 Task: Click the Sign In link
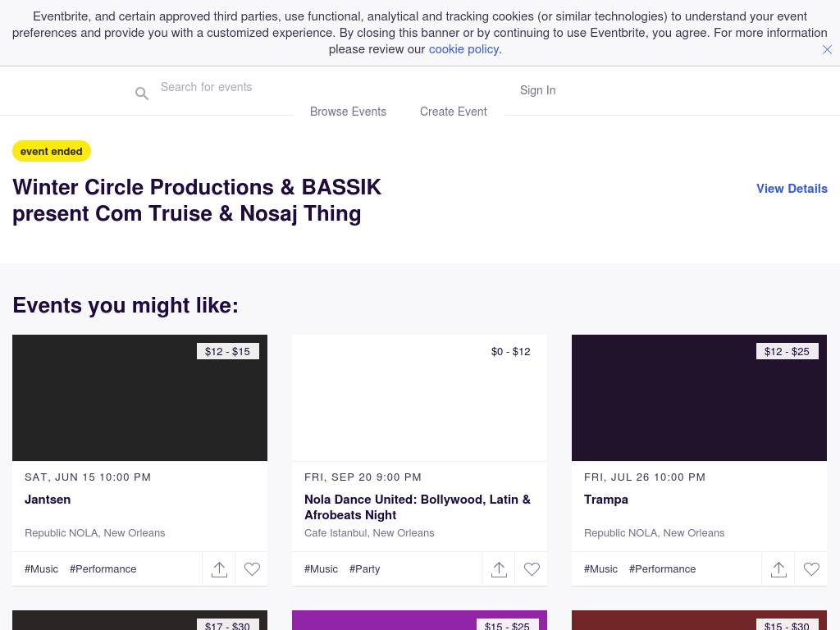537,90
